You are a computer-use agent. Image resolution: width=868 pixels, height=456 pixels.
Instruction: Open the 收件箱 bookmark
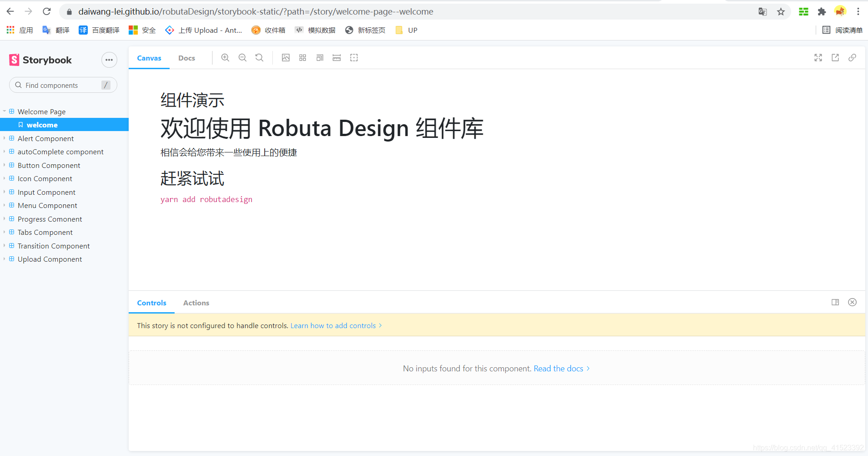point(268,30)
